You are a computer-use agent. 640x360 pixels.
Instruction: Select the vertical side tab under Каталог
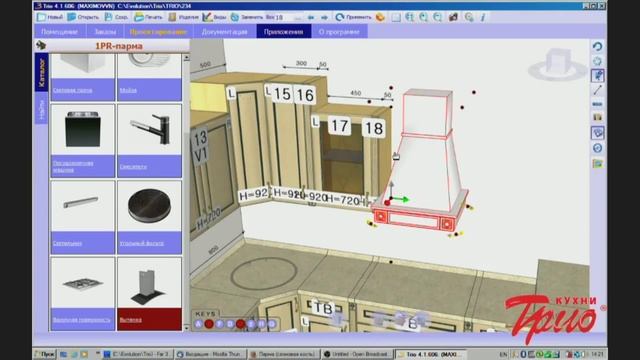[x=41, y=109]
